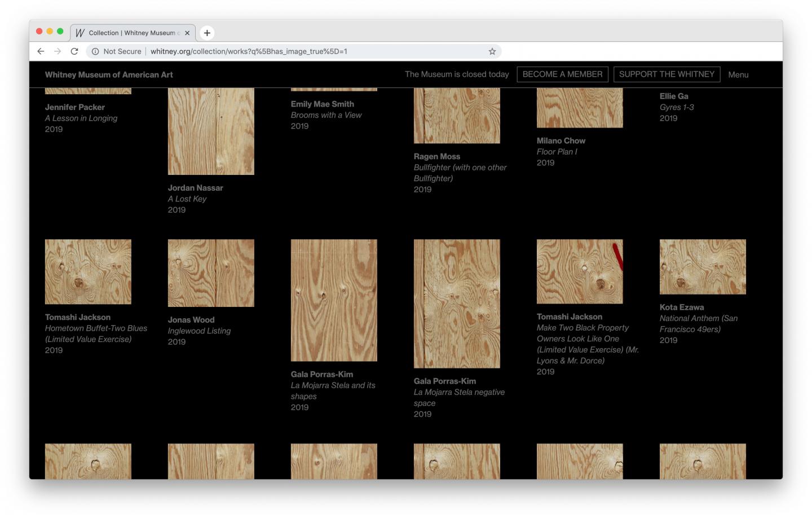
Task: Reload the page with refresh icon
Action: pyautogui.click(x=74, y=51)
